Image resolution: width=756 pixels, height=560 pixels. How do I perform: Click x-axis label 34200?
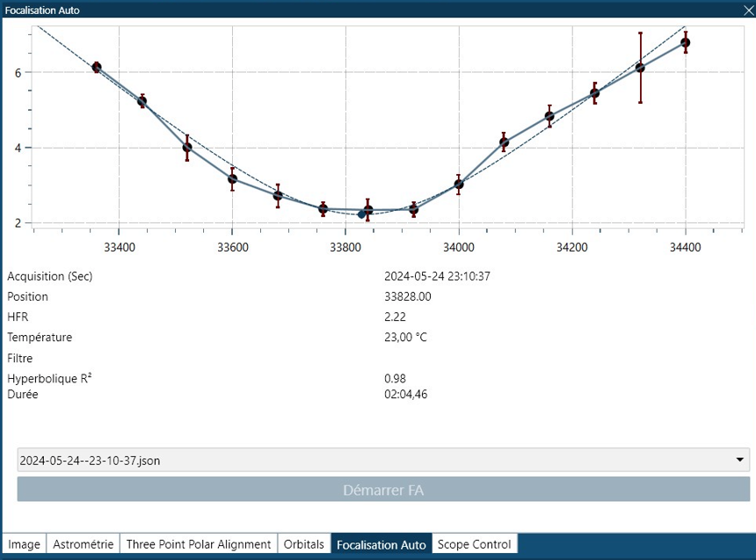pyautogui.click(x=571, y=247)
